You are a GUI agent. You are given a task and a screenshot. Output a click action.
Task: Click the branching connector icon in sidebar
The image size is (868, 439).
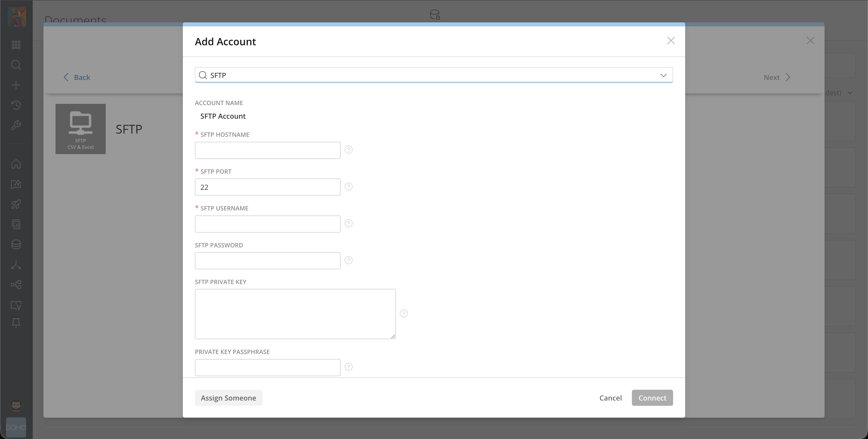coord(16,265)
